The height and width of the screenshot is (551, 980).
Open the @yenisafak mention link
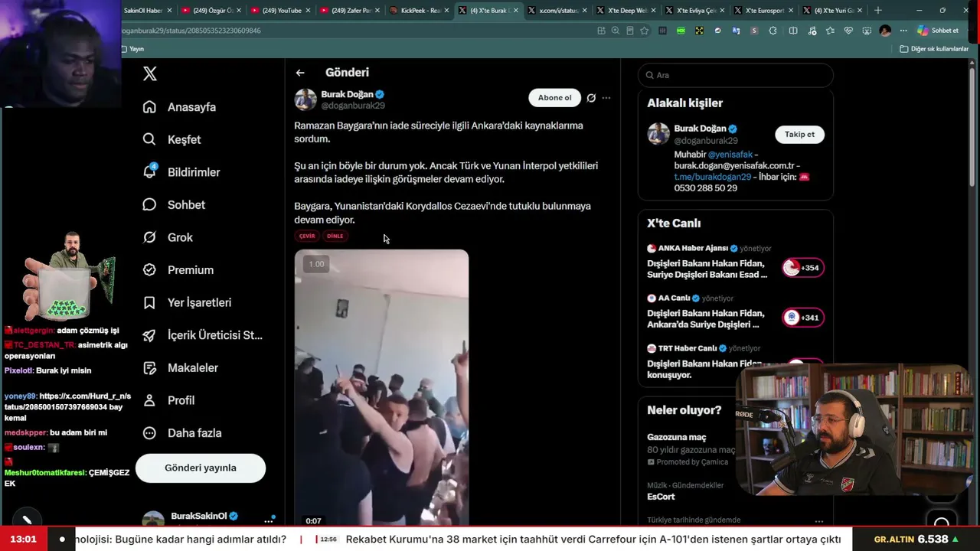[x=730, y=155]
